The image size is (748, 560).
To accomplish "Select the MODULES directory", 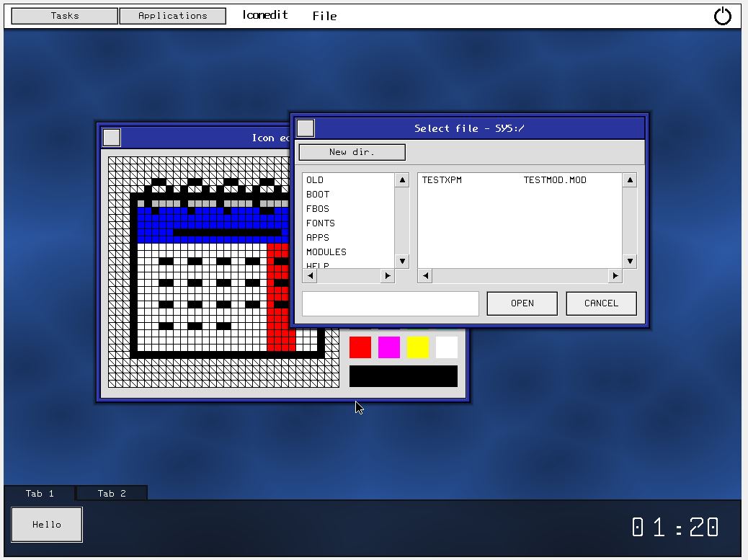I will 326,252.
